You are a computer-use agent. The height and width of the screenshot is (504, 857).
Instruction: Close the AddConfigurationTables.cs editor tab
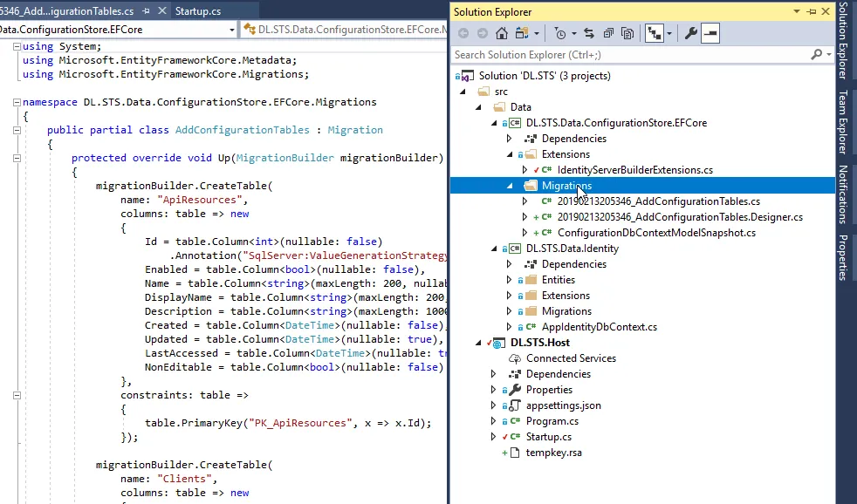[x=161, y=11]
